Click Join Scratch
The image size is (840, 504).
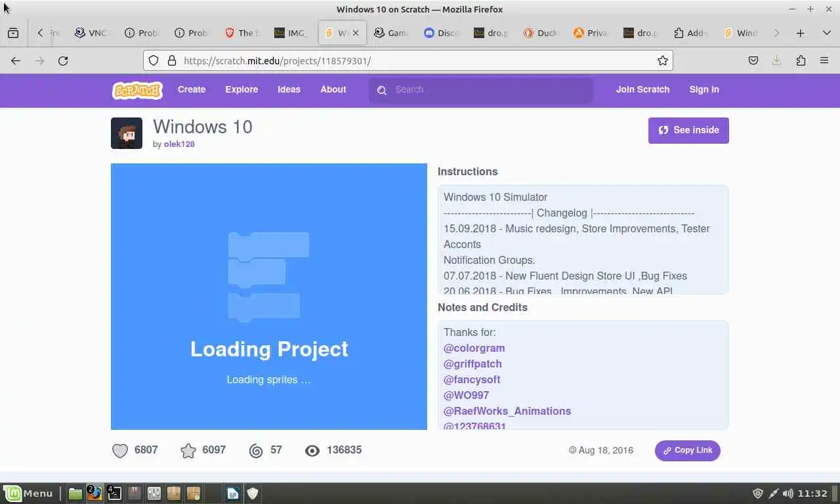tap(642, 90)
